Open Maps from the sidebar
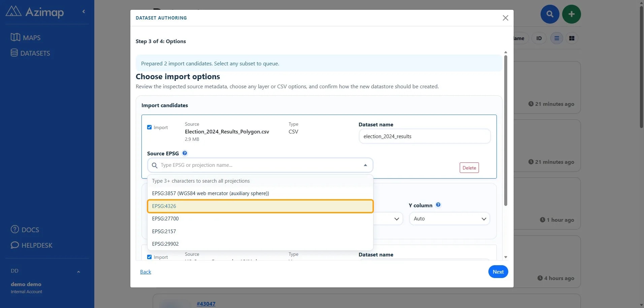 pos(26,37)
